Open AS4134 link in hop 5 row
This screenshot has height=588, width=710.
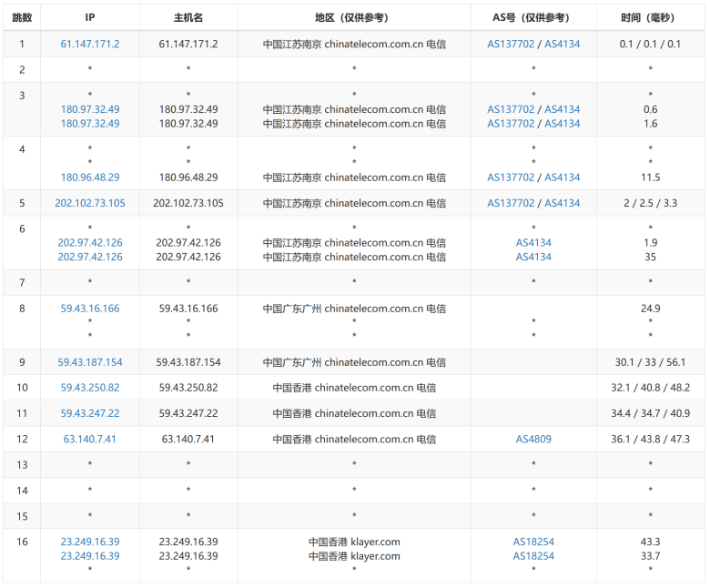(x=562, y=203)
